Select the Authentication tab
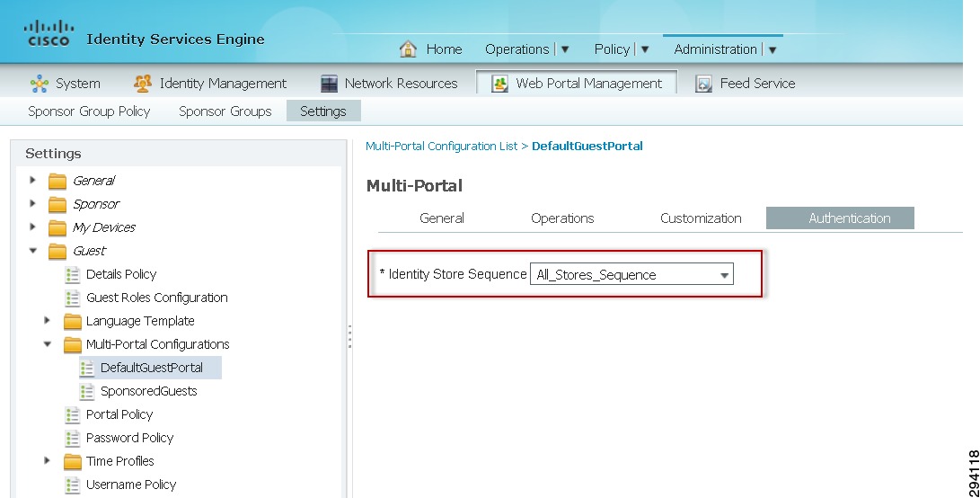Image resolution: width=980 pixels, height=498 pixels. 840,218
